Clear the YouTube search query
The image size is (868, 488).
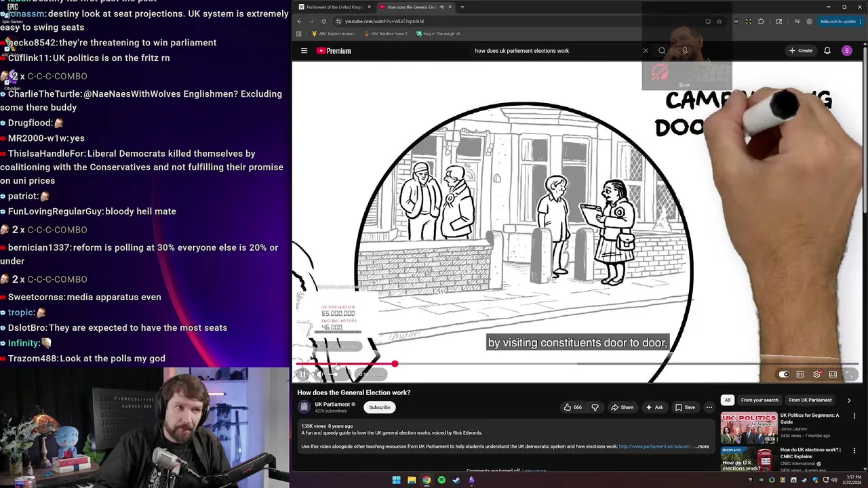coord(646,51)
